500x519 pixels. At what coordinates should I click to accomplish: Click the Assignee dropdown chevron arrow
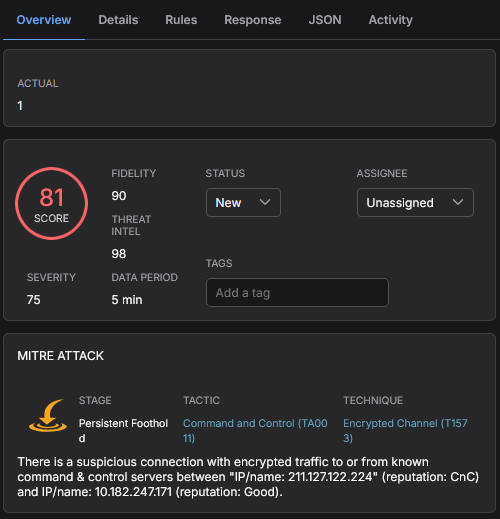tap(458, 202)
